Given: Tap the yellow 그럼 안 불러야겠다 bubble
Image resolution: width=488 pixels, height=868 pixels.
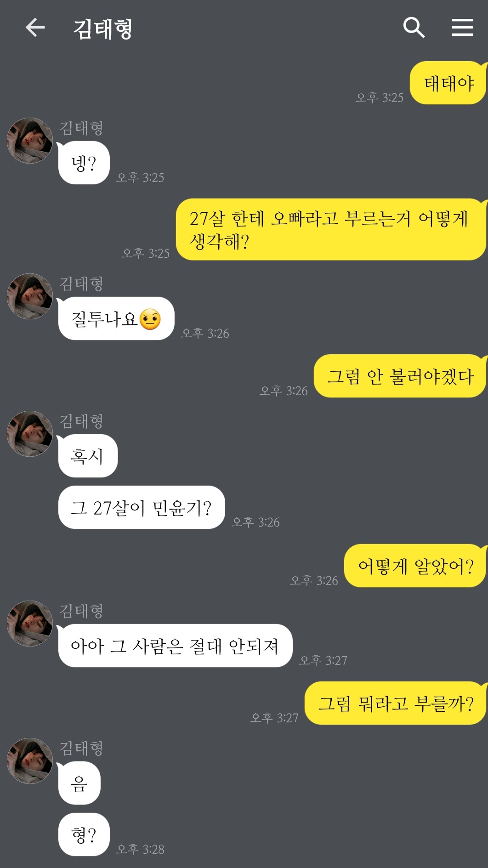Looking at the screenshot, I should click(x=400, y=376).
